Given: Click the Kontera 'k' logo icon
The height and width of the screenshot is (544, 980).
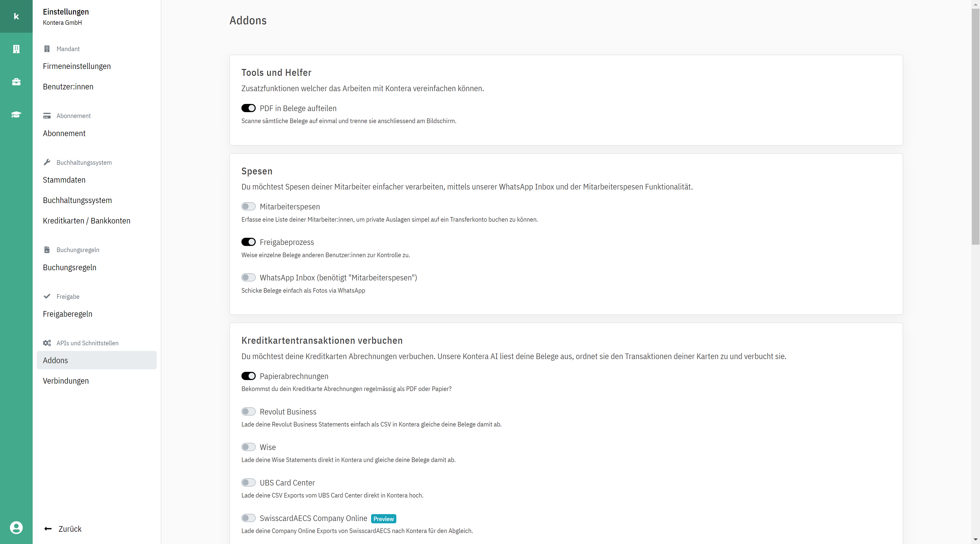Looking at the screenshot, I should pyautogui.click(x=16, y=16).
